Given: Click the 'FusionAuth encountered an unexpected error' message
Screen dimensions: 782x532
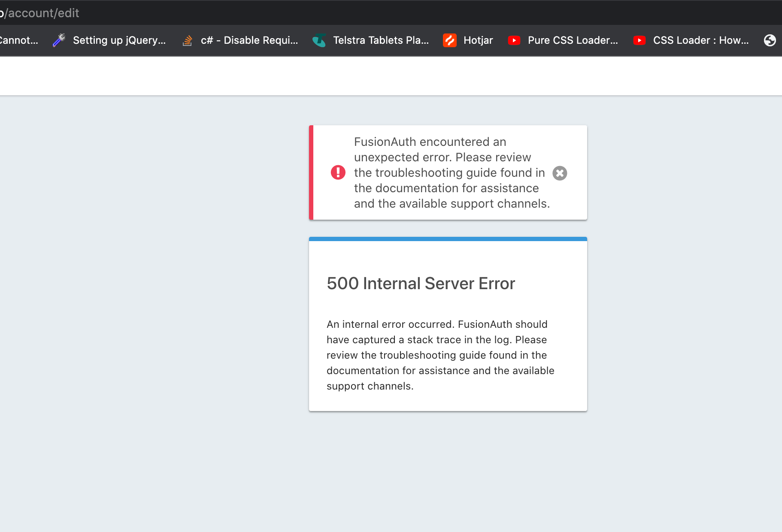Looking at the screenshot, I should click(452, 172).
